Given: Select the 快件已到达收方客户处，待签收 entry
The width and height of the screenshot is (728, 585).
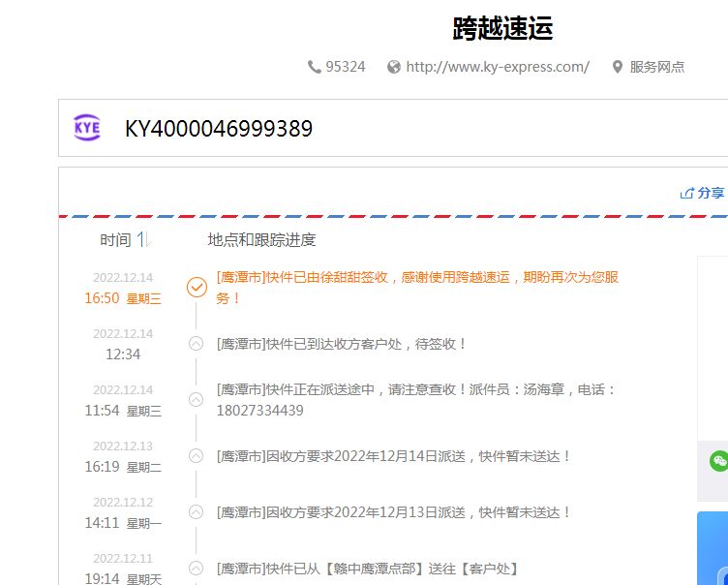Looking at the screenshot, I should 341,344.
